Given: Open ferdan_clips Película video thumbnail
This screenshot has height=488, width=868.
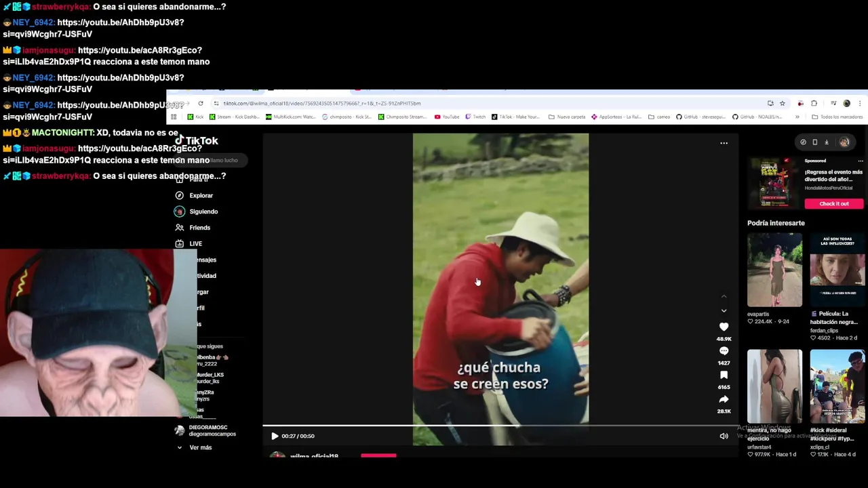Looking at the screenshot, I should click(x=837, y=270).
